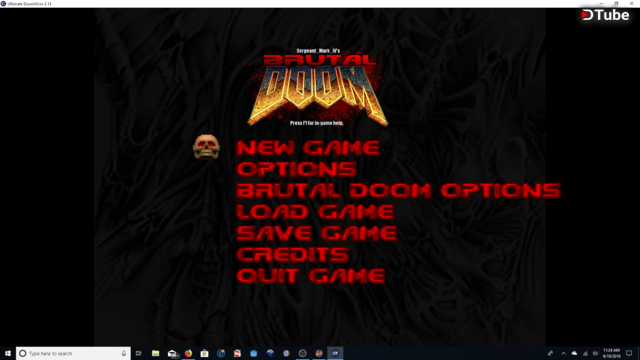Open the Mail app in the taskbar

coord(172,353)
